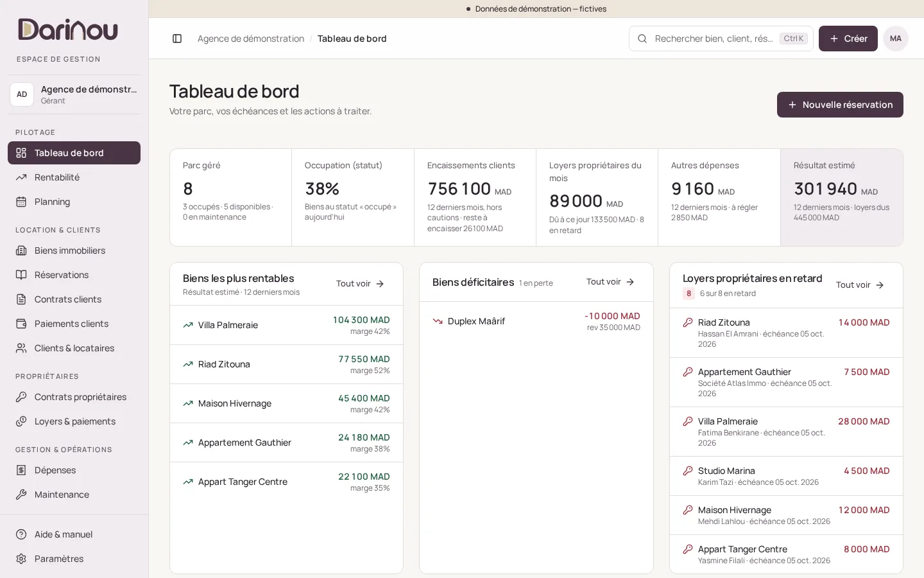924x578 pixels.
Task: Open Tout voir for Loyers propriétaires en retard
Action: (x=860, y=285)
